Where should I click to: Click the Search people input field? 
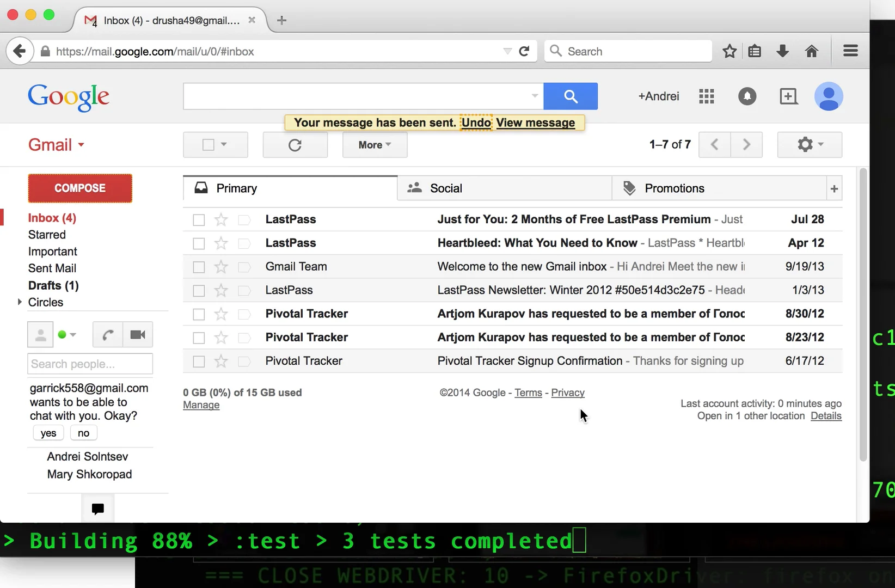click(90, 364)
